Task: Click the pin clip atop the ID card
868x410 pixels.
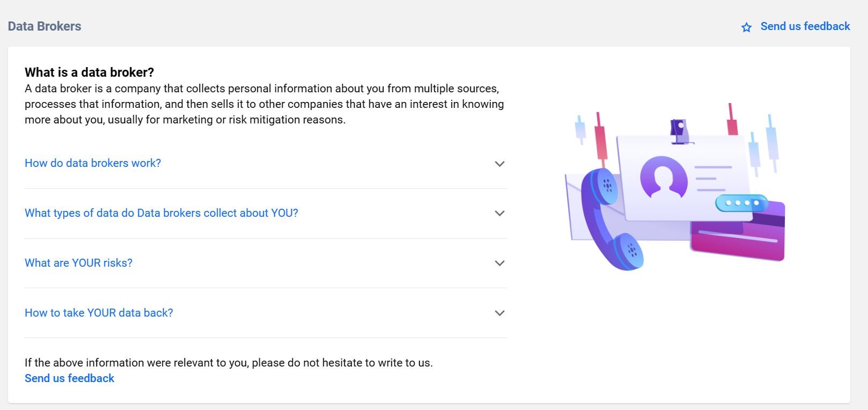Action: pyautogui.click(x=680, y=131)
